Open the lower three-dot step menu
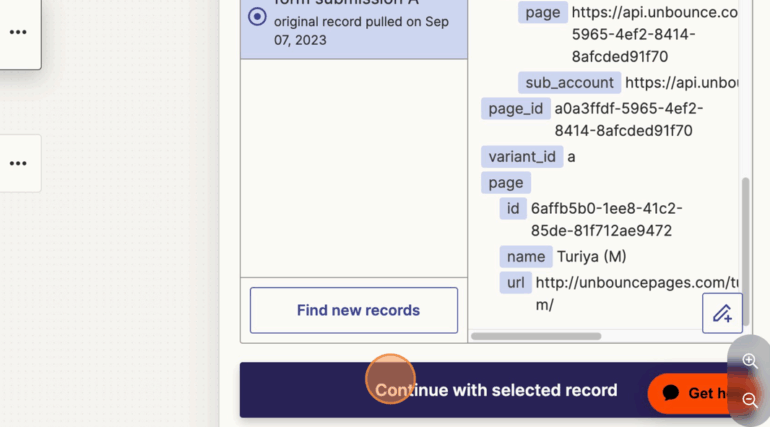 point(18,163)
